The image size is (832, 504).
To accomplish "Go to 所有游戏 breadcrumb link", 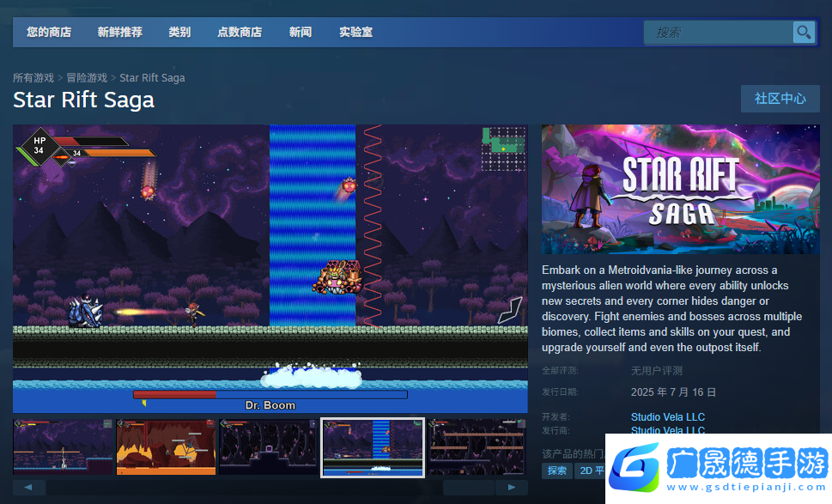I will pos(33,78).
